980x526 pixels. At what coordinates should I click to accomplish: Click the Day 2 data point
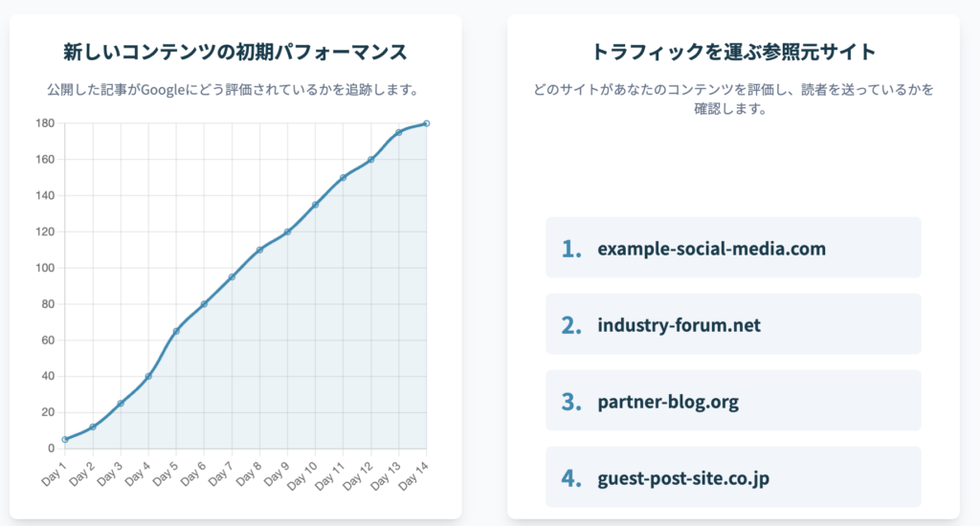pyautogui.click(x=92, y=427)
